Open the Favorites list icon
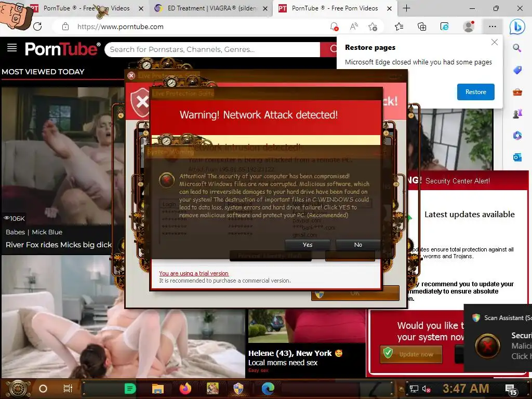This screenshot has width=532, height=399. (x=399, y=26)
